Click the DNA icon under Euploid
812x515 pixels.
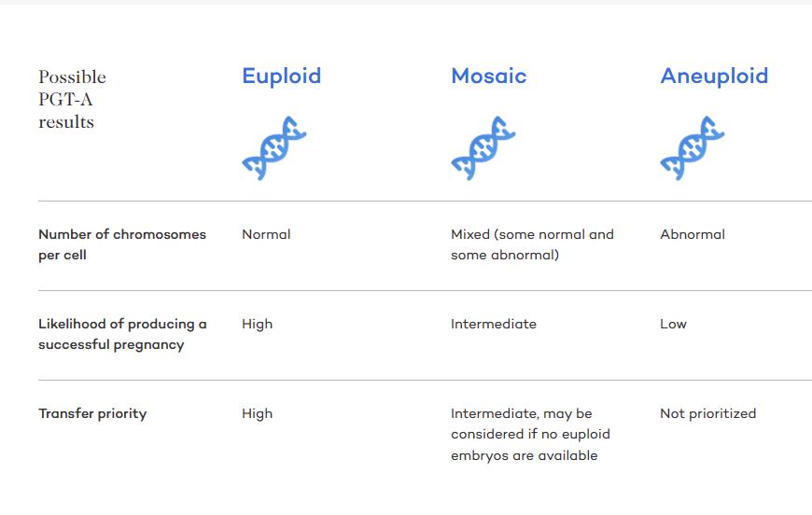[274, 148]
